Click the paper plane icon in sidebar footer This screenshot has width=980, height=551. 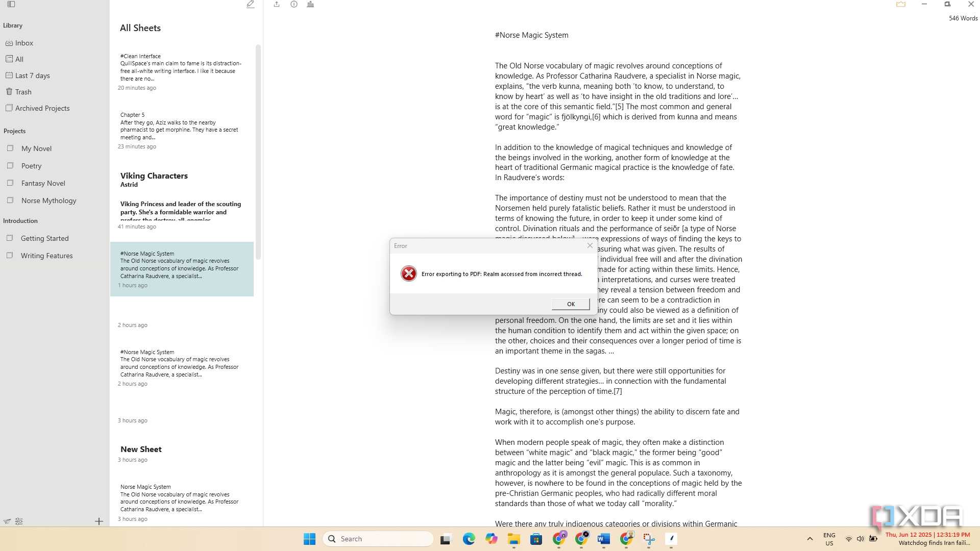(7, 521)
